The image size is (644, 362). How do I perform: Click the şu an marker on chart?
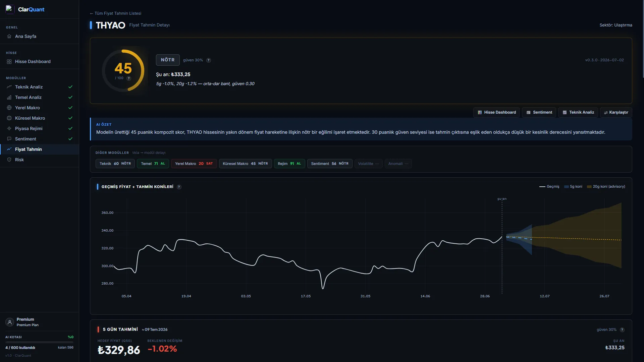click(x=502, y=199)
